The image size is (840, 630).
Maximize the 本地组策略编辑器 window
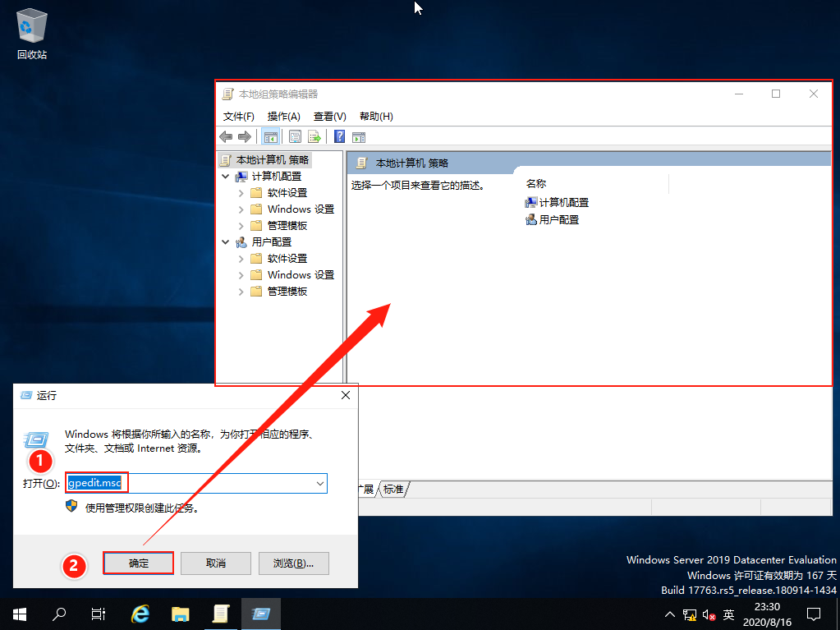776,94
